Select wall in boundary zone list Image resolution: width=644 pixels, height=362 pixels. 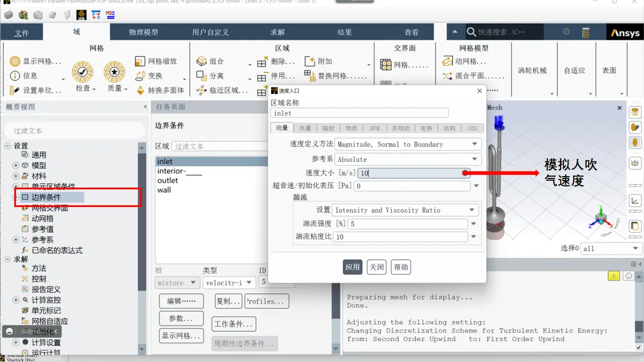point(164,190)
